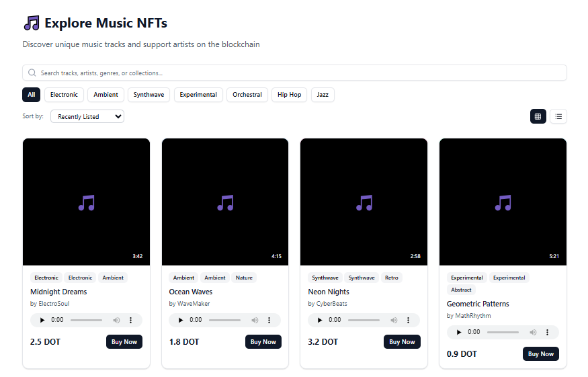Open the Ocean Waves track title
This screenshot has width=588, height=377.
(x=190, y=292)
